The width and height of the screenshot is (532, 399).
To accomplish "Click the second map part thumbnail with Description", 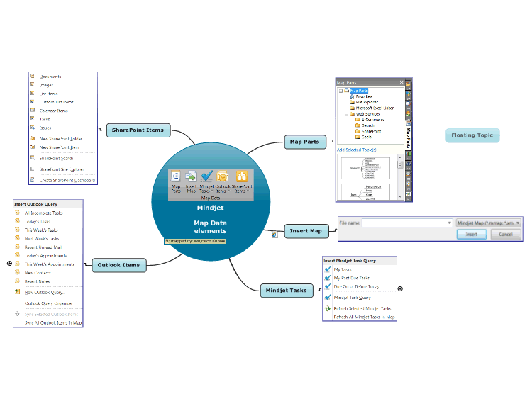I will pos(366,192).
